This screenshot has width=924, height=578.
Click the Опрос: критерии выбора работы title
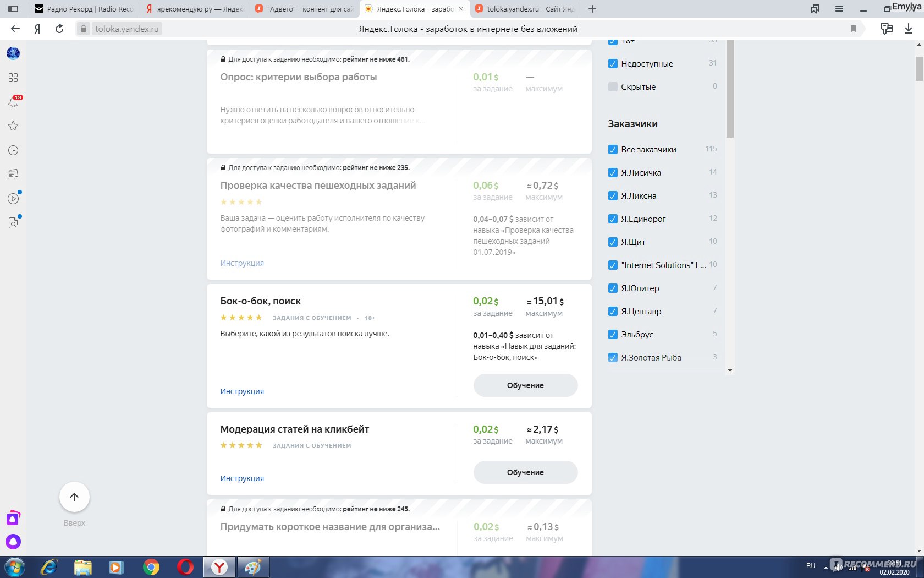coord(299,77)
